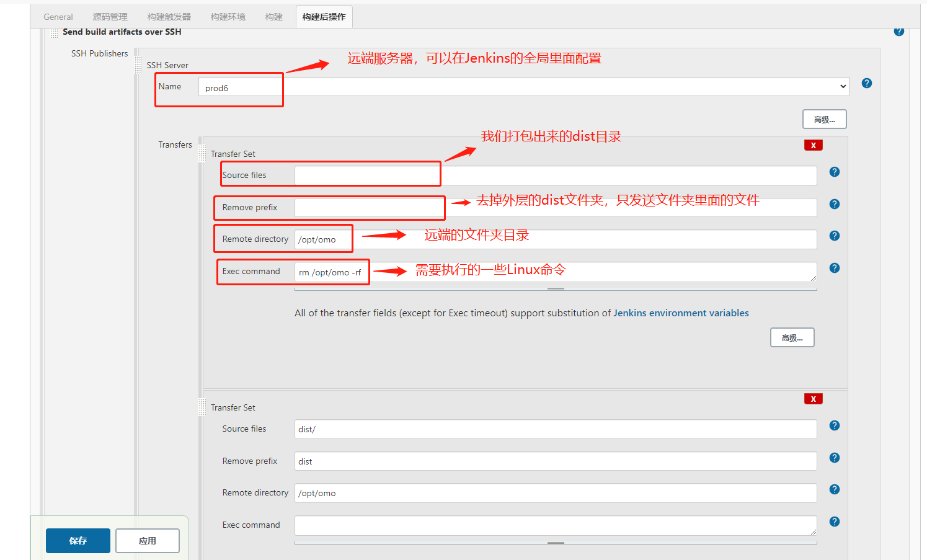
Task: Grab the SSH Server drag handle
Action: (x=138, y=64)
